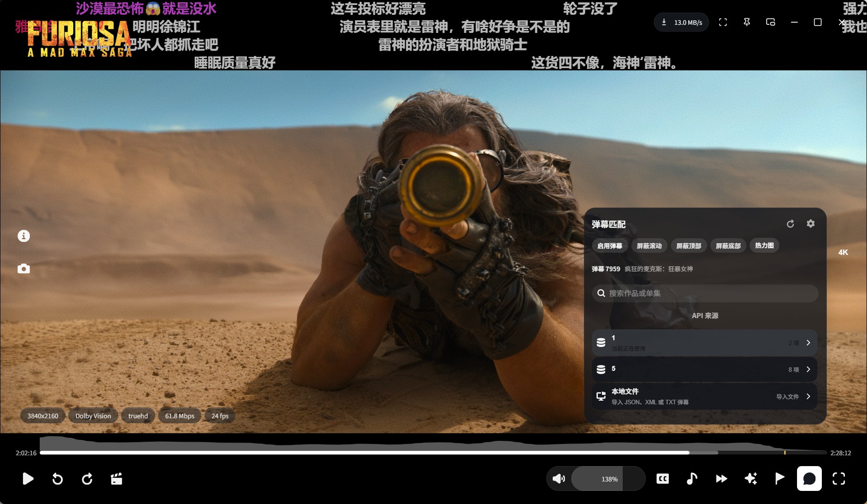
Task: Toggle 启用弹幕 option
Action: tap(610, 246)
